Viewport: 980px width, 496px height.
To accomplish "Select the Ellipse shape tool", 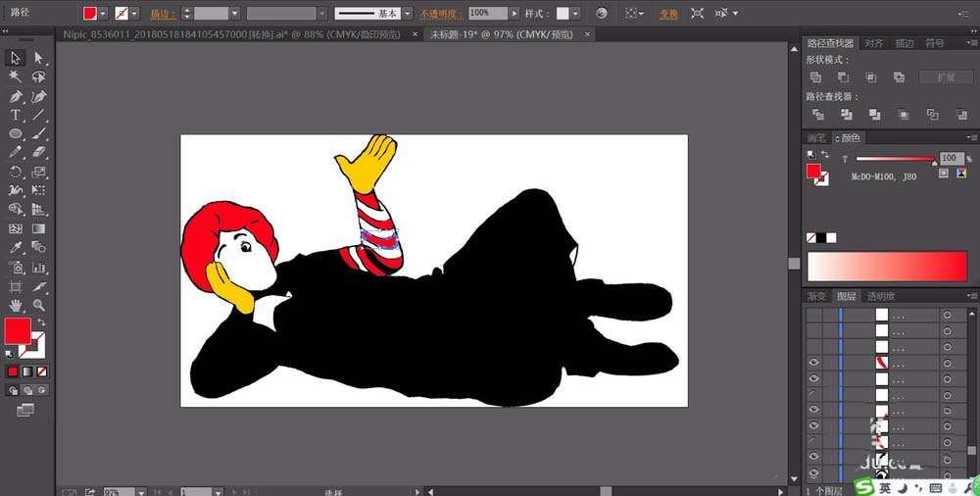I will (x=15, y=134).
